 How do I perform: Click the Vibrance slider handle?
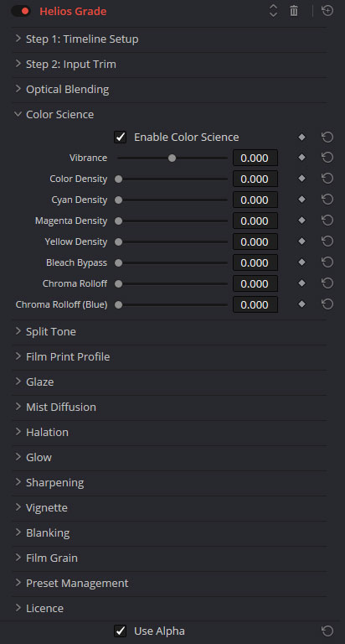[172, 158]
